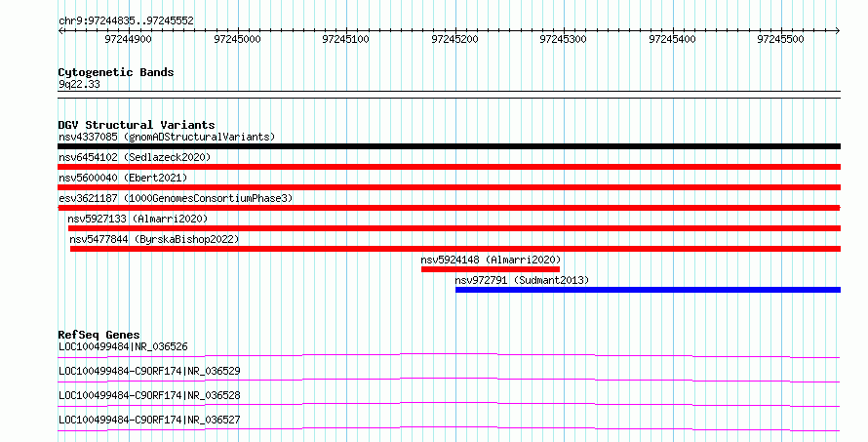Click the 97245100 ruler tick label
Image resolution: width=868 pixels, height=442 pixels.
(x=345, y=39)
